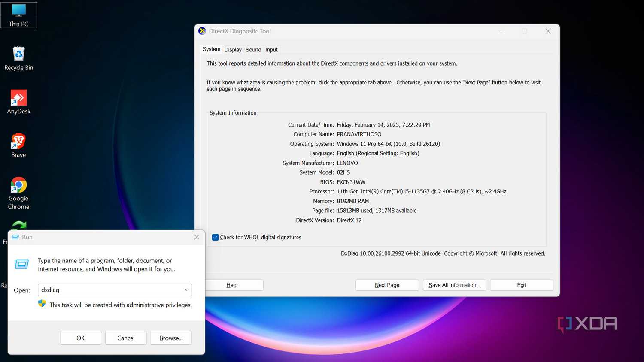The width and height of the screenshot is (644, 362).
Task: Open the Input tab
Action: tap(271, 50)
